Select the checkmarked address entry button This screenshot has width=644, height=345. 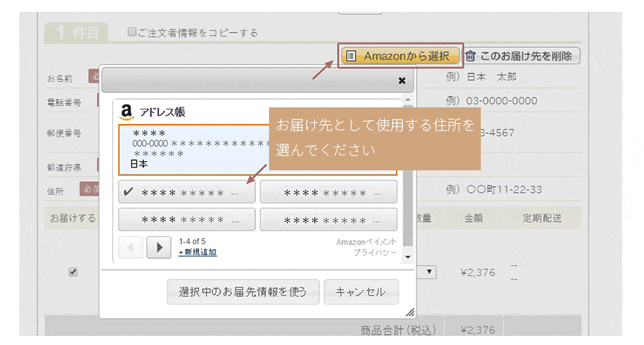[187, 192]
